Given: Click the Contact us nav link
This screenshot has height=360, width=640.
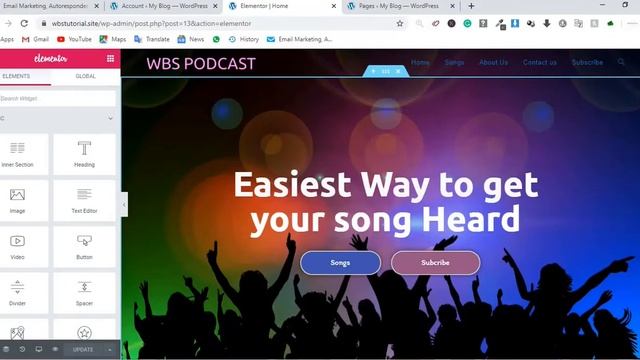Looking at the screenshot, I should (540, 62).
